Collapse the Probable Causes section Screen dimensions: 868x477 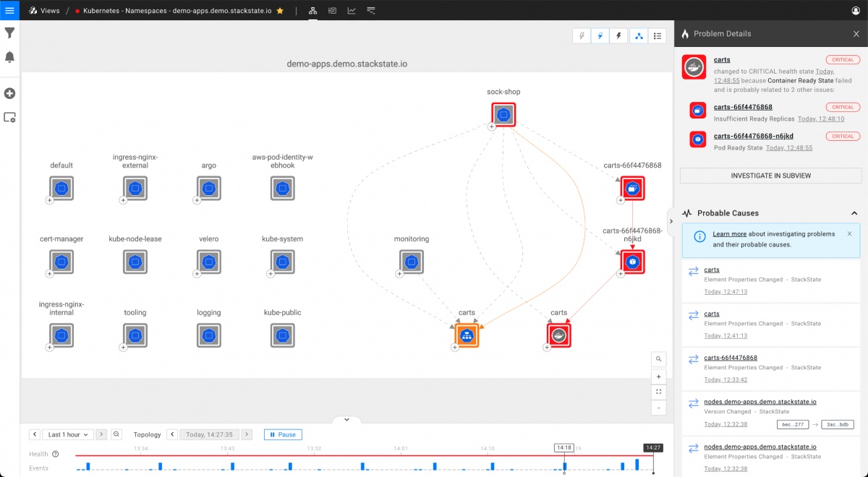click(x=854, y=213)
